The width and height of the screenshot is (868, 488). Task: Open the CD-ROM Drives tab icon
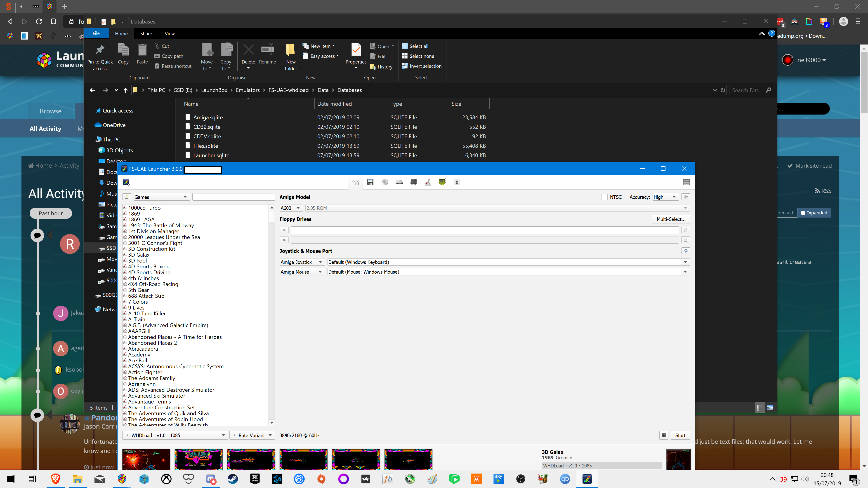point(385,182)
